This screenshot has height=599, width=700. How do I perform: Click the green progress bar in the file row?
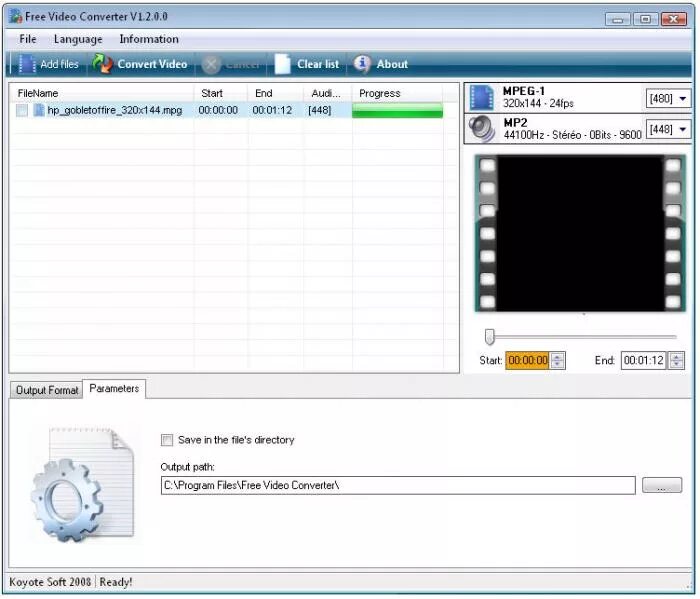(x=398, y=111)
